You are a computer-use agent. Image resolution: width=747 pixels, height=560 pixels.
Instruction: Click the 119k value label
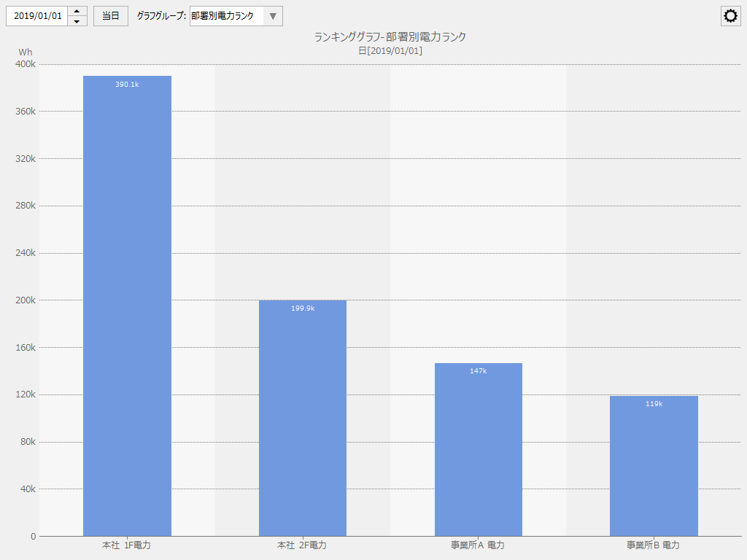coord(654,404)
